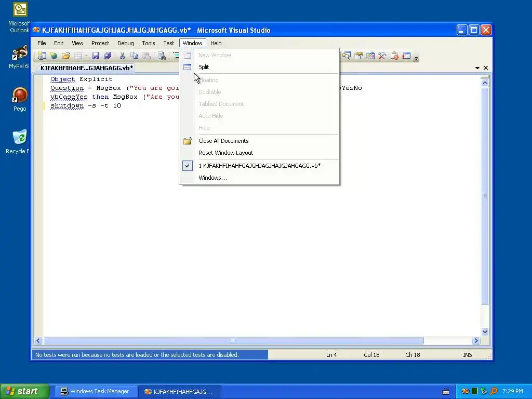Click the horizontal scrollbar right arrow

click(x=476, y=340)
